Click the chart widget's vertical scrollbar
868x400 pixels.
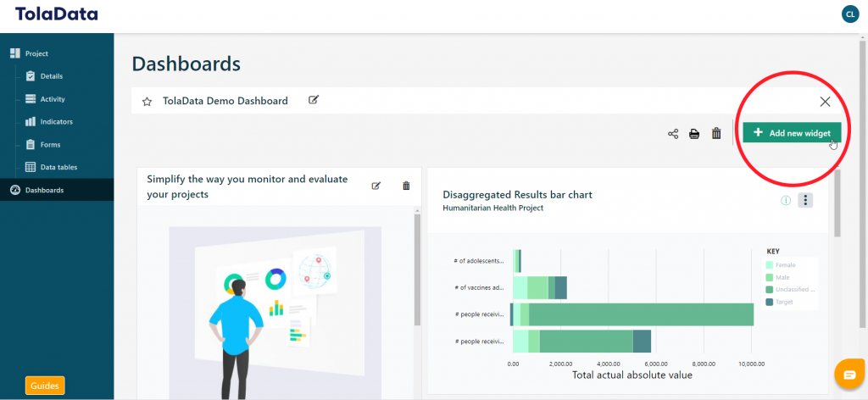pos(837,203)
